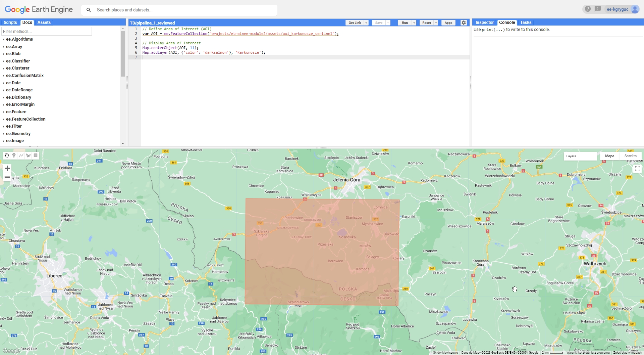Open the help question mark icon

pyautogui.click(x=587, y=9)
